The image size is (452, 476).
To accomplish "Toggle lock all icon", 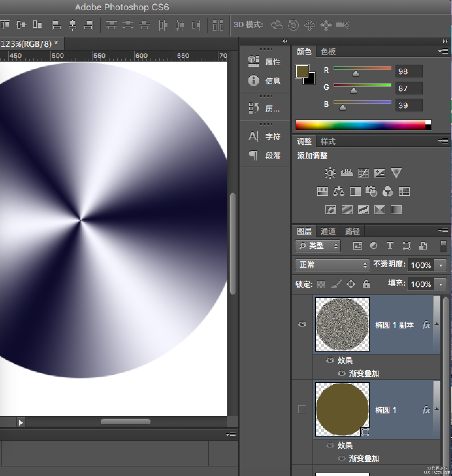I will [366, 284].
